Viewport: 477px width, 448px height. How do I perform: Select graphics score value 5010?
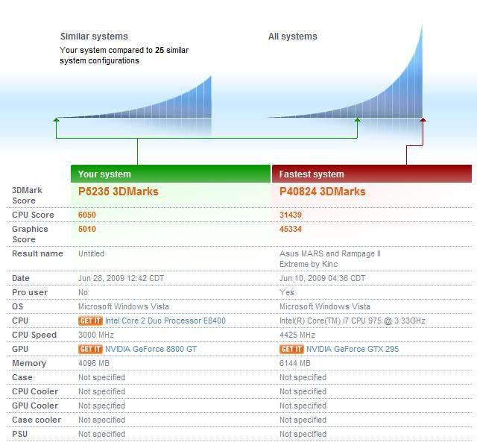(87, 229)
